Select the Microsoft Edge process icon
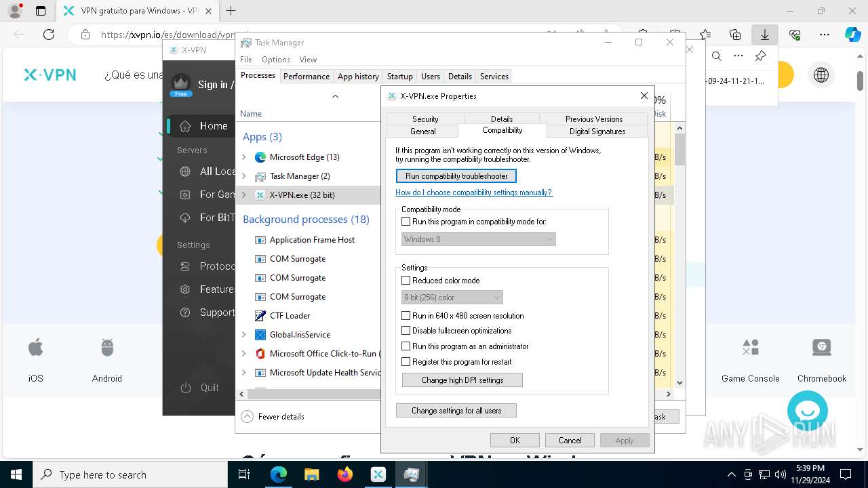 tap(260, 157)
